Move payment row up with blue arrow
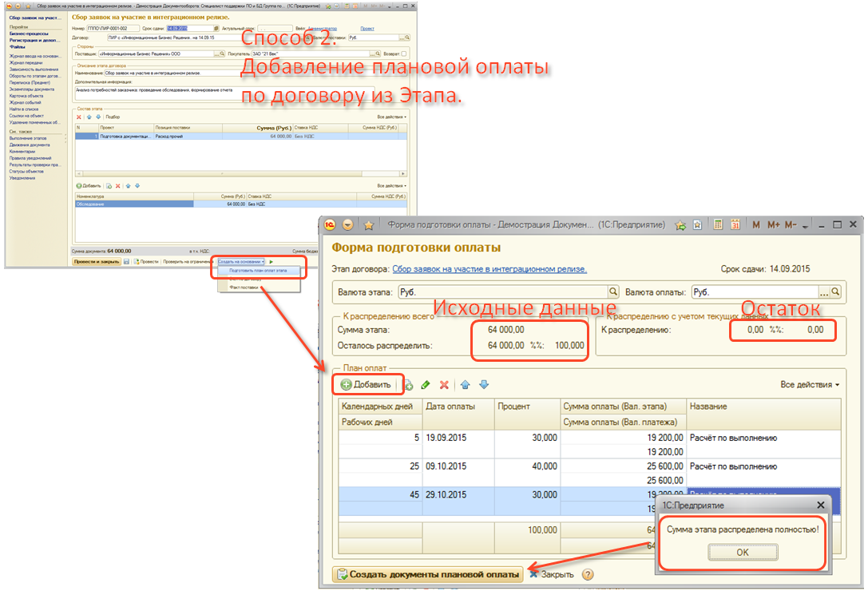The height and width of the screenshot is (591, 868). click(x=465, y=385)
